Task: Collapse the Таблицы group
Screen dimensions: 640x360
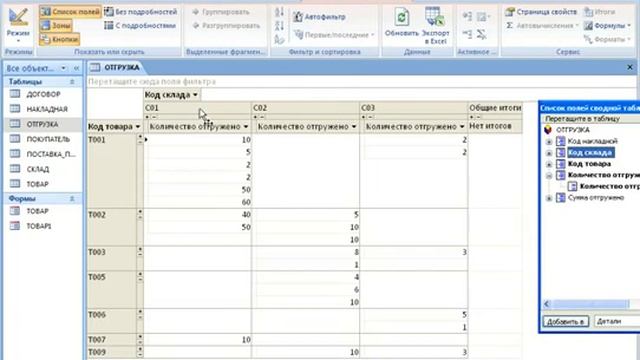Action: (72, 82)
